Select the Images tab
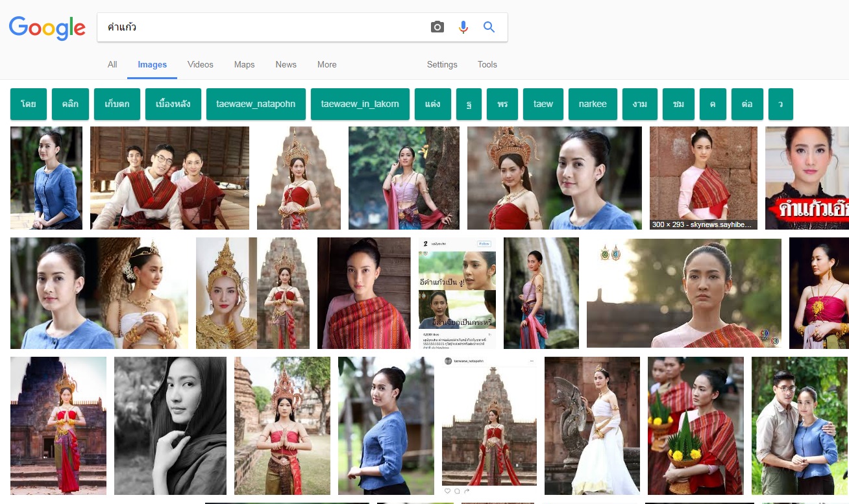This screenshot has width=849, height=504. 153,64
